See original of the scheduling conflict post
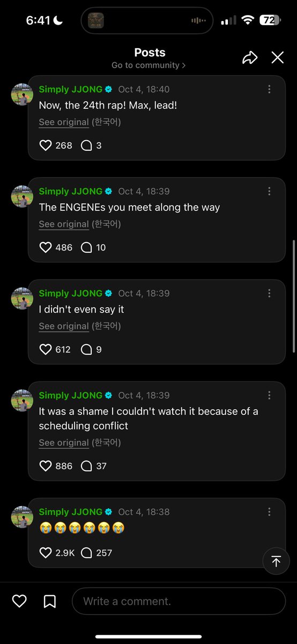This screenshot has width=297, height=644. coord(64,442)
